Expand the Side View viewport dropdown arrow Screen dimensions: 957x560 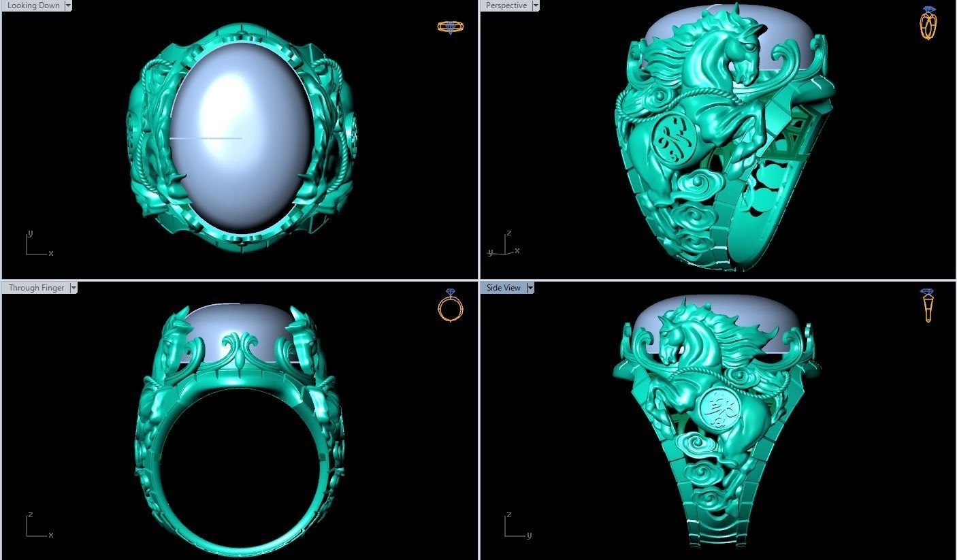tap(530, 288)
